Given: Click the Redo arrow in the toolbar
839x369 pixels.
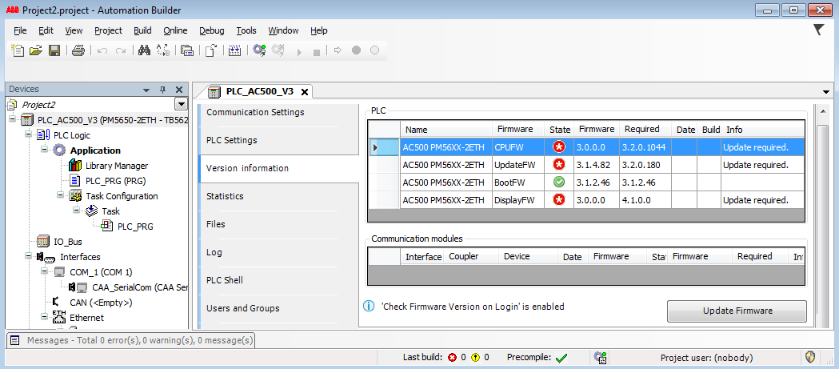Looking at the screenshot, I should pyautogui.click(x=121, y=50).
